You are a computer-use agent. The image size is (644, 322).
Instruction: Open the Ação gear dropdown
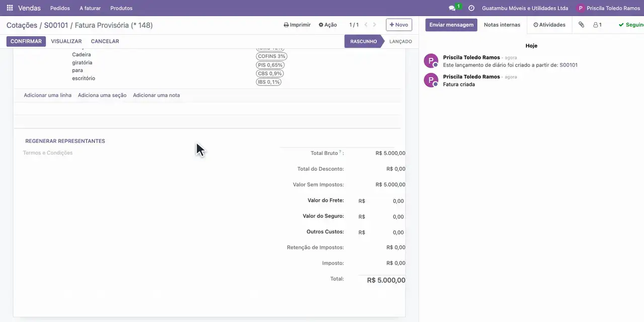point(328,25)
